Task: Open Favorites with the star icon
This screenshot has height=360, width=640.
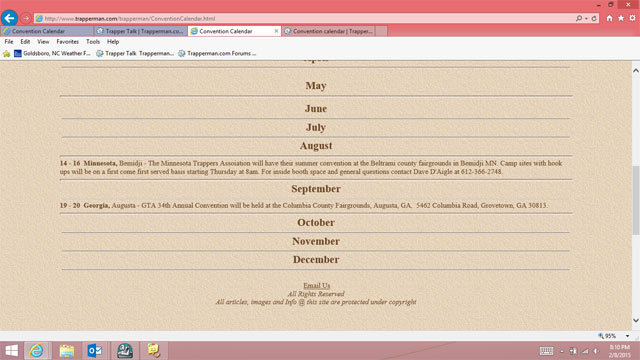Action: click(621, 18)
